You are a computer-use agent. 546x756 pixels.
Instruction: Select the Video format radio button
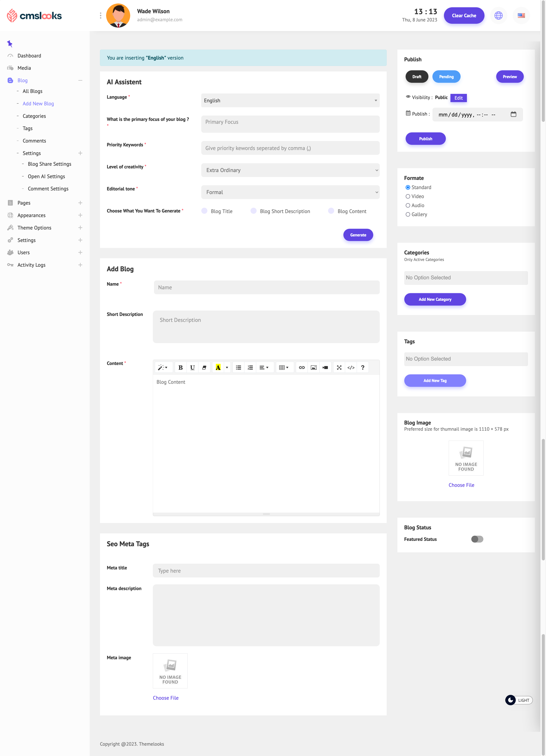tap(408, 196)
